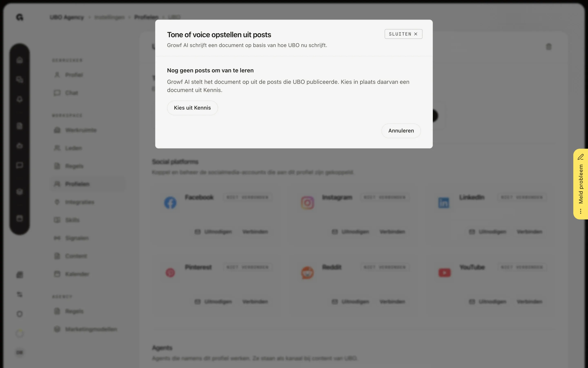
Task: Open the Meld probleem feedback tab
Action: [581, 184]
